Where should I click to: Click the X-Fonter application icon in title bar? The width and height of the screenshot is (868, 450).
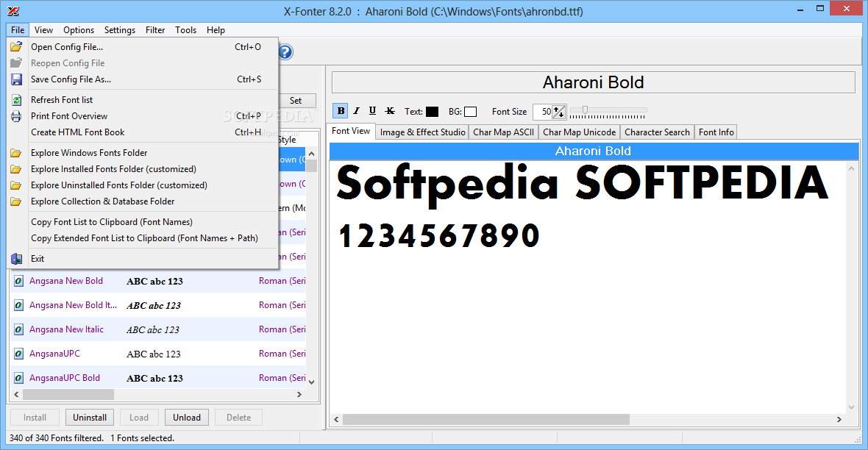tap(13, 11)
